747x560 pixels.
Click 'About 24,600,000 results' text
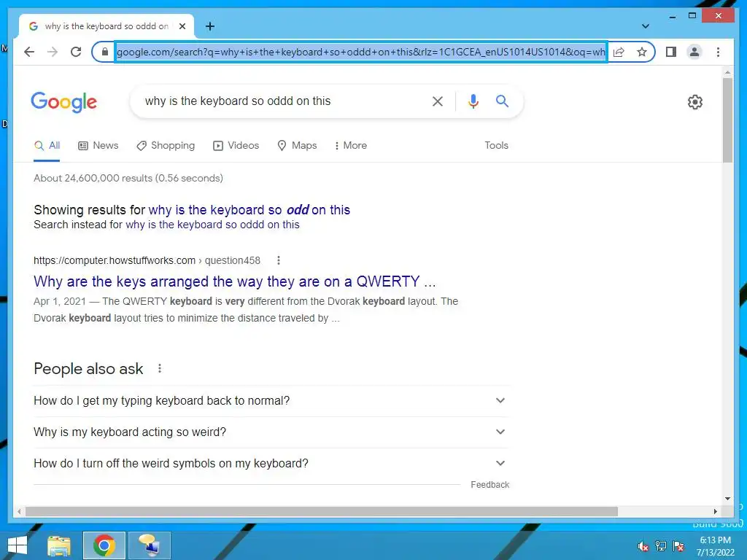coord(128,178)
